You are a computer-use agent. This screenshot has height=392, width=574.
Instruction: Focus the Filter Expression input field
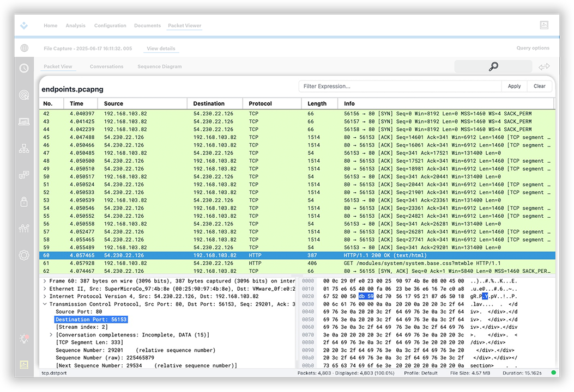pos(400,87)
